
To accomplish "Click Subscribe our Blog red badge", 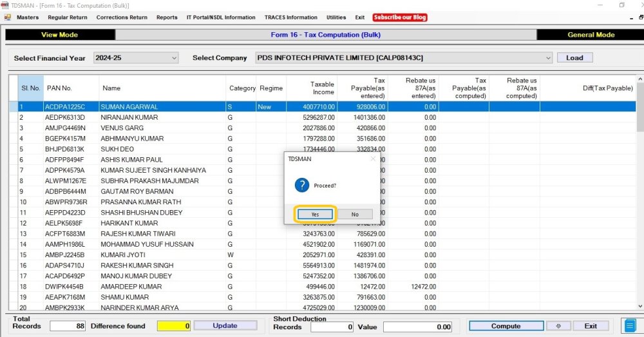I will pos(400,17).
